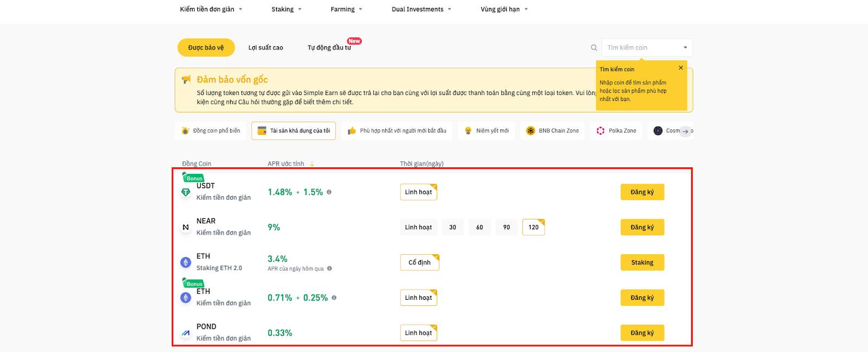Click the ETH Staking 2.0 coin icon
868x352 pixels.
click(186, 263)
